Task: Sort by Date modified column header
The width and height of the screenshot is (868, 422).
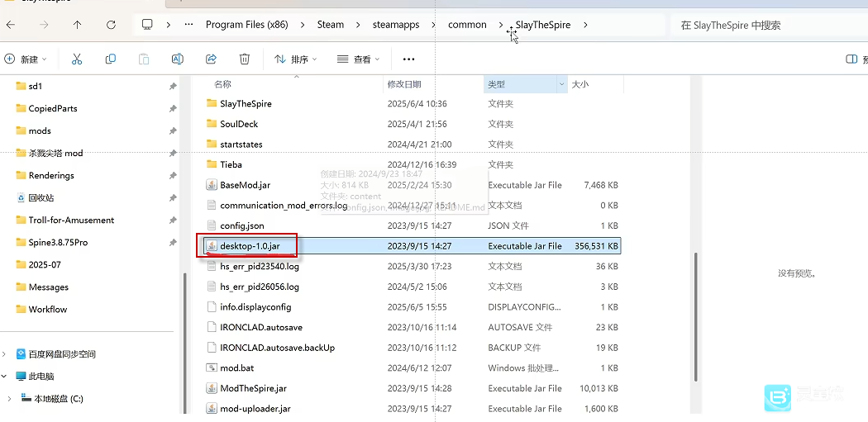Action: pyautogui.click(x=404, y=84)
